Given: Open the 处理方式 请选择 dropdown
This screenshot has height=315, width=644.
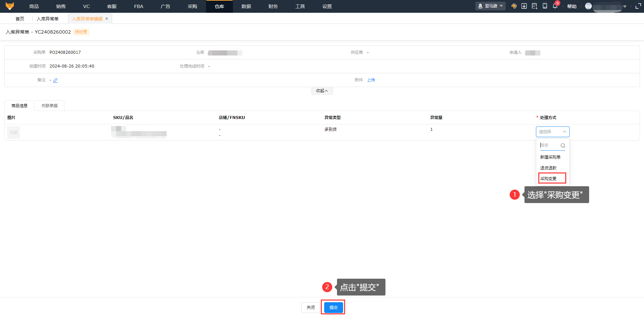Looking at the screenshot, I should pos(552,132).
